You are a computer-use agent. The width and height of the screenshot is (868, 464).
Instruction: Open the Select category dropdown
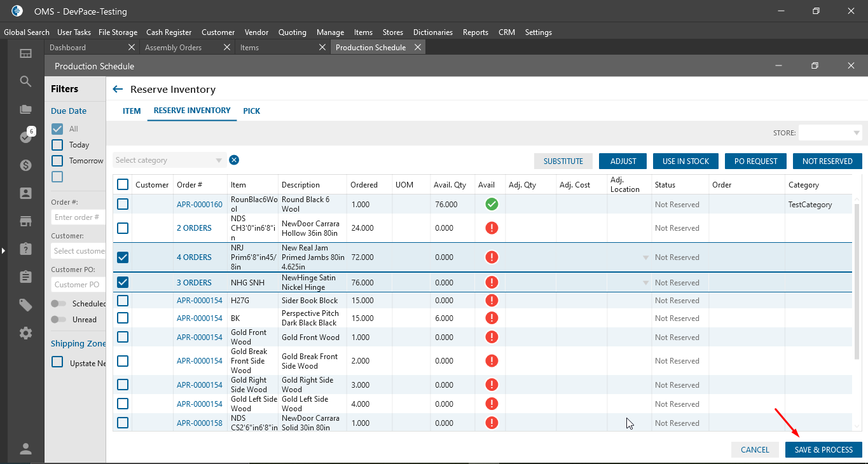pos(169,160)
